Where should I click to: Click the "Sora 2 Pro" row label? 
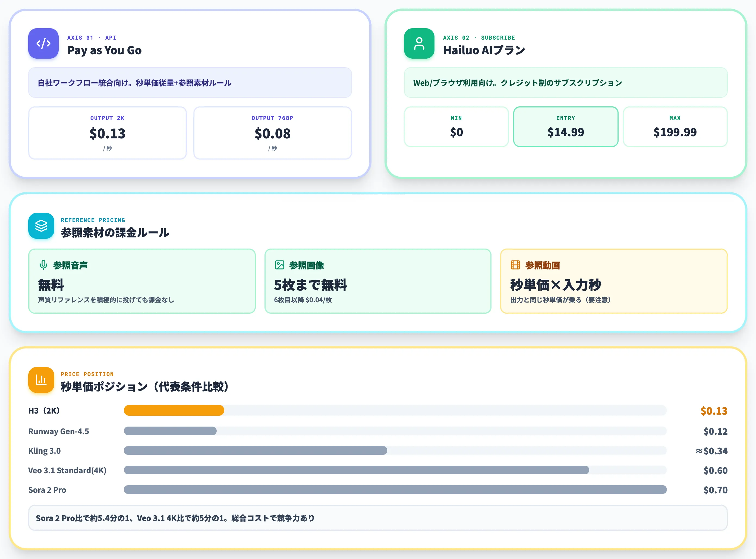pyautogui.click(x=47, y=490)
